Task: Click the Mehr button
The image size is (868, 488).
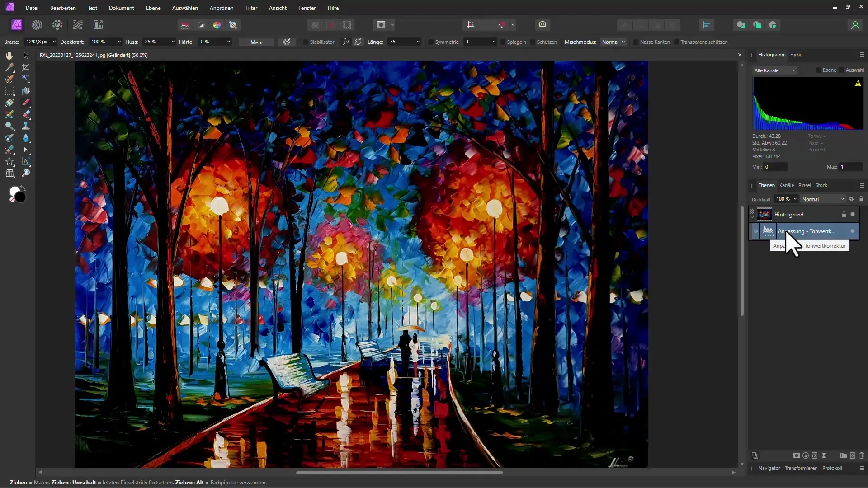Action: [x=257, y=42]
